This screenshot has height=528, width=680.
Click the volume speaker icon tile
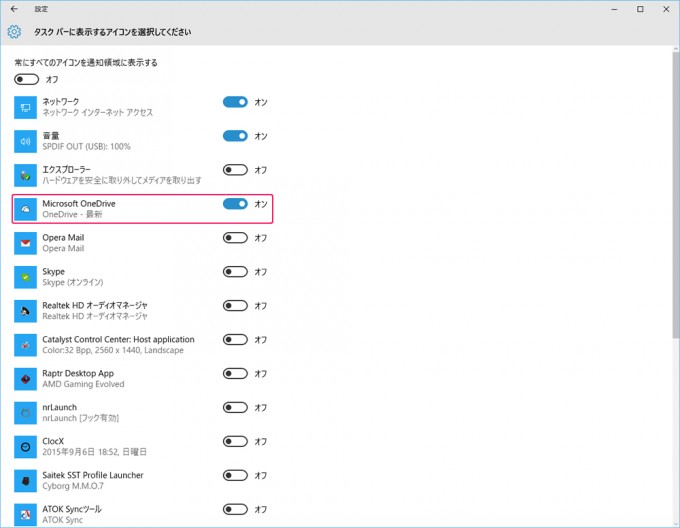[25, 141]
